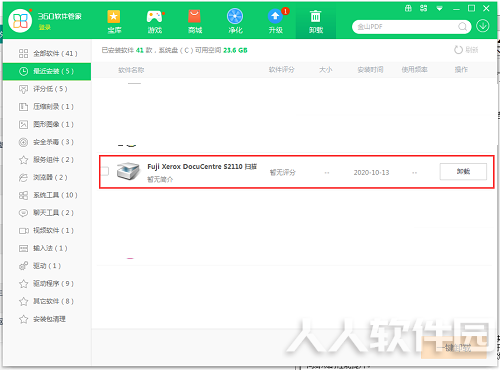The width and height of the screenshot is (500, 370).
Task: Close the 360 software manager window
Action: coord(486,8)
